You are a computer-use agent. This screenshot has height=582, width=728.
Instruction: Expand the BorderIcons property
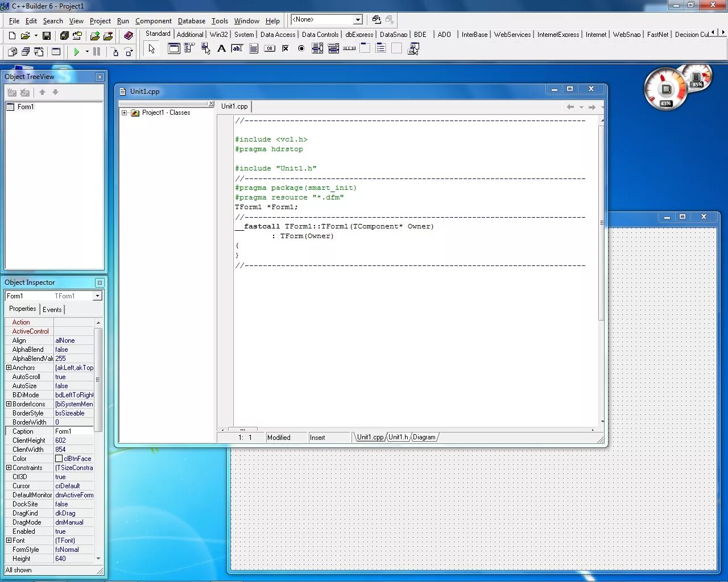9,404
